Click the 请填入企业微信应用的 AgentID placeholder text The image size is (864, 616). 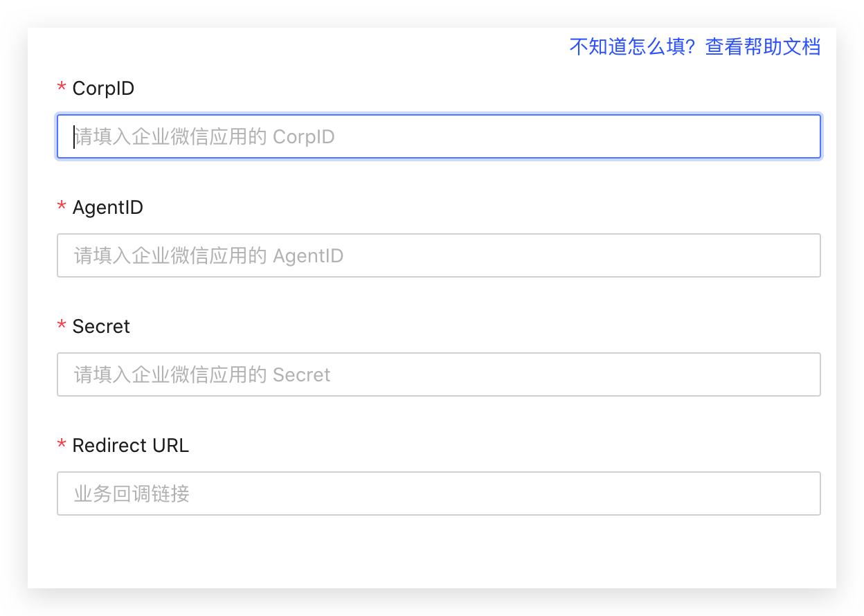(x=208, y=255)
